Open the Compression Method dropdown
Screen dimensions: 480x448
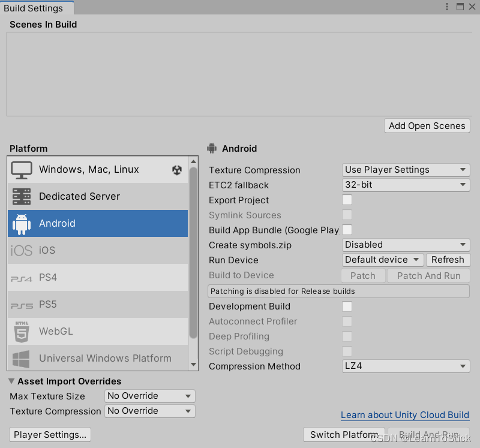pos(406,366)
